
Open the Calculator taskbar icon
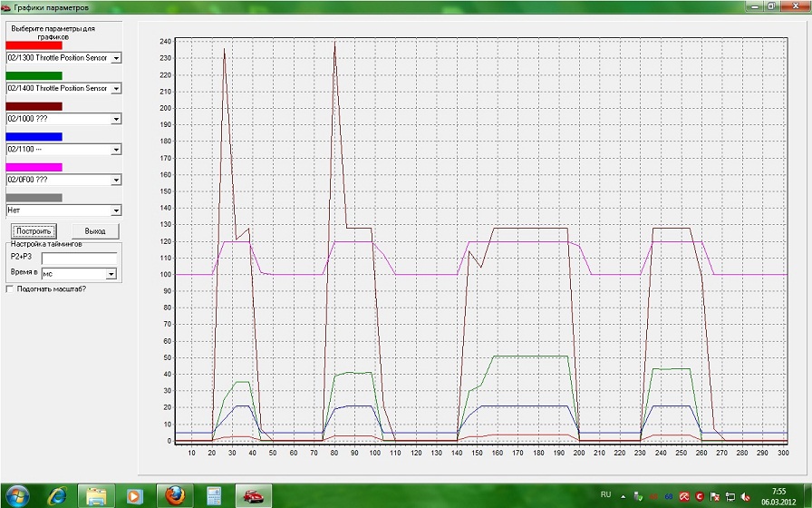215,495
